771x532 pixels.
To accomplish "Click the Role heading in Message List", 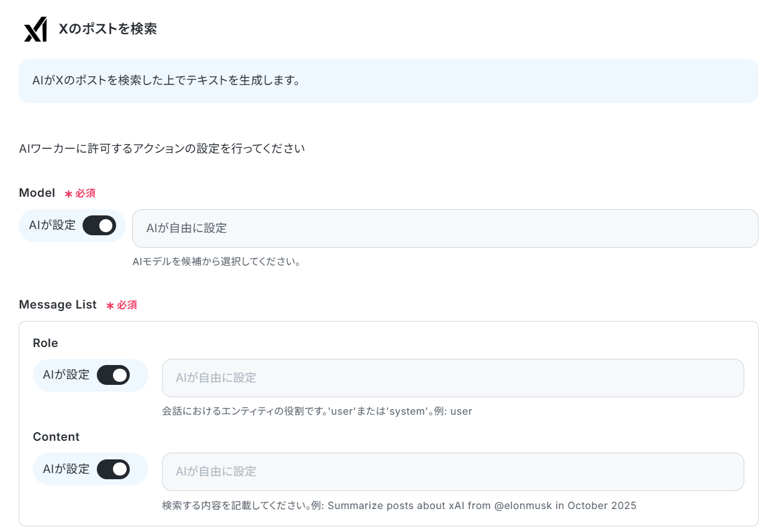I will click(45, 343).
